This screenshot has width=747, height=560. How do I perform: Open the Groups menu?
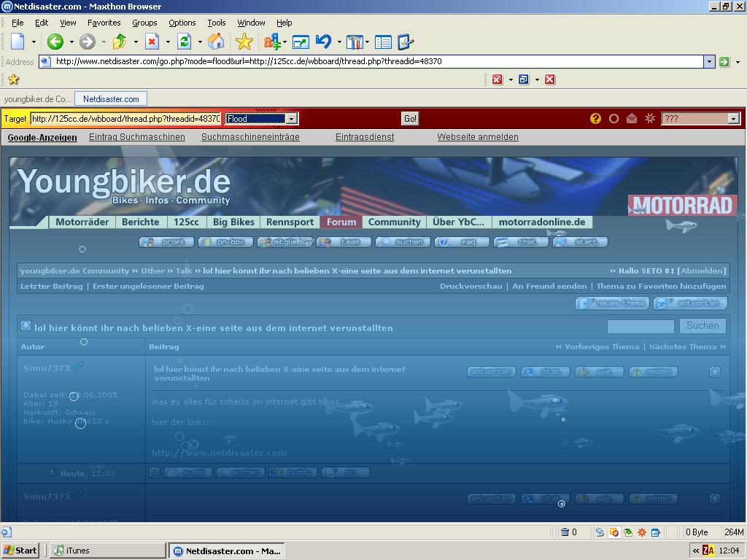point(144,23)
